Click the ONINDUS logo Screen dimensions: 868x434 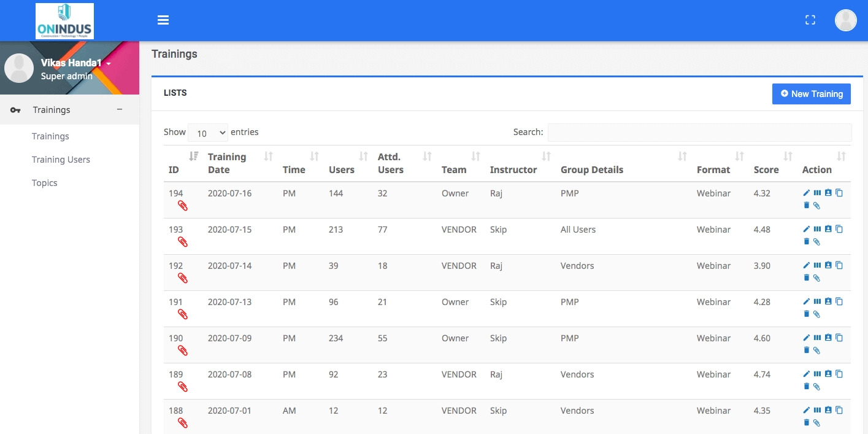pyautogui.click(x=65, y=21)
